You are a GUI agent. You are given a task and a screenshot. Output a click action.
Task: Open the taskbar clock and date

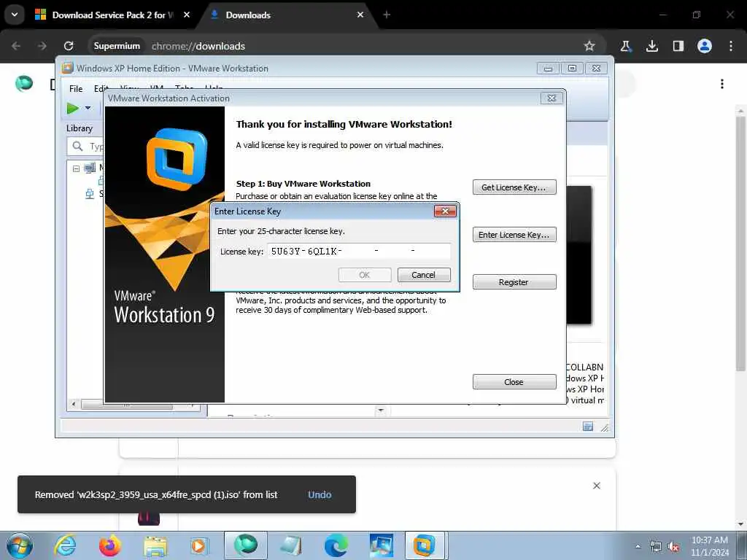tap(710, 546)
